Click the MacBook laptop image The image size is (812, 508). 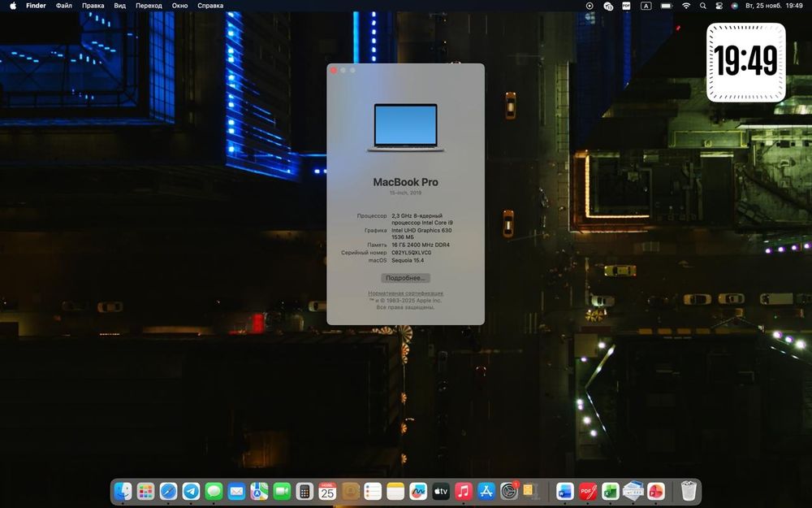point(405,128)
